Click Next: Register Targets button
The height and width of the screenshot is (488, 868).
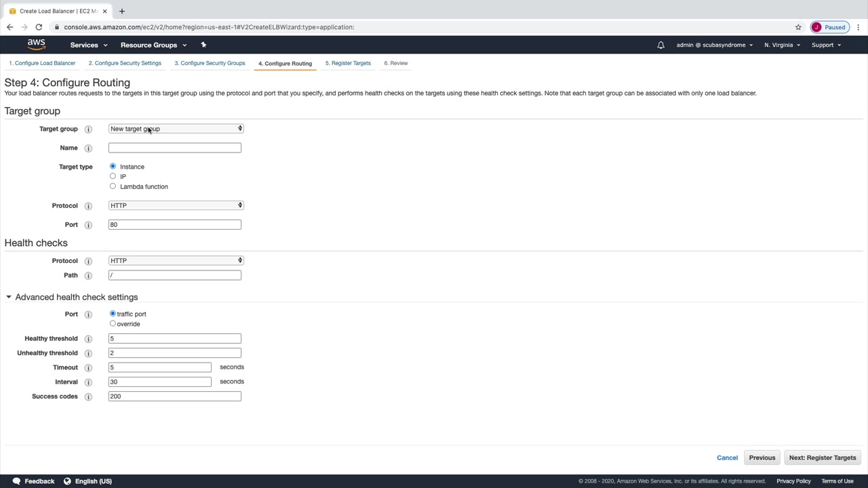pos(823,457)
